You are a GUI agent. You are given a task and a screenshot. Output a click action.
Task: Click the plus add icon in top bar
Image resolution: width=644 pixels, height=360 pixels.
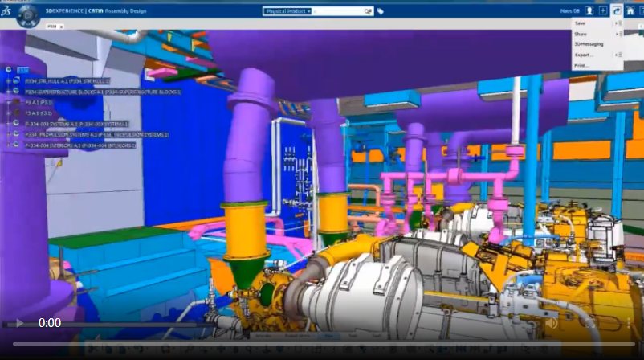(602, 11)
